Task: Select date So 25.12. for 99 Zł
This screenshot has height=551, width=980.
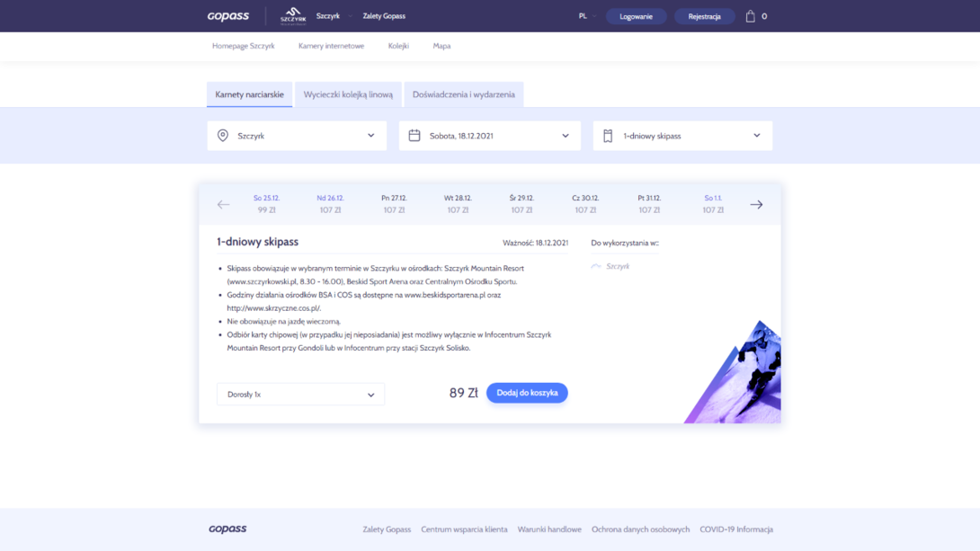Action: point(266,204)
